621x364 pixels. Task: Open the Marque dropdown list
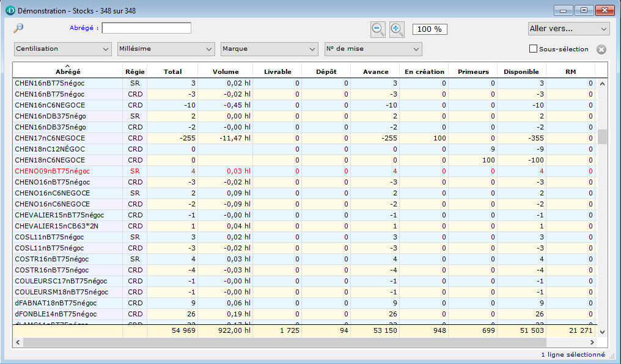point(270,49)
